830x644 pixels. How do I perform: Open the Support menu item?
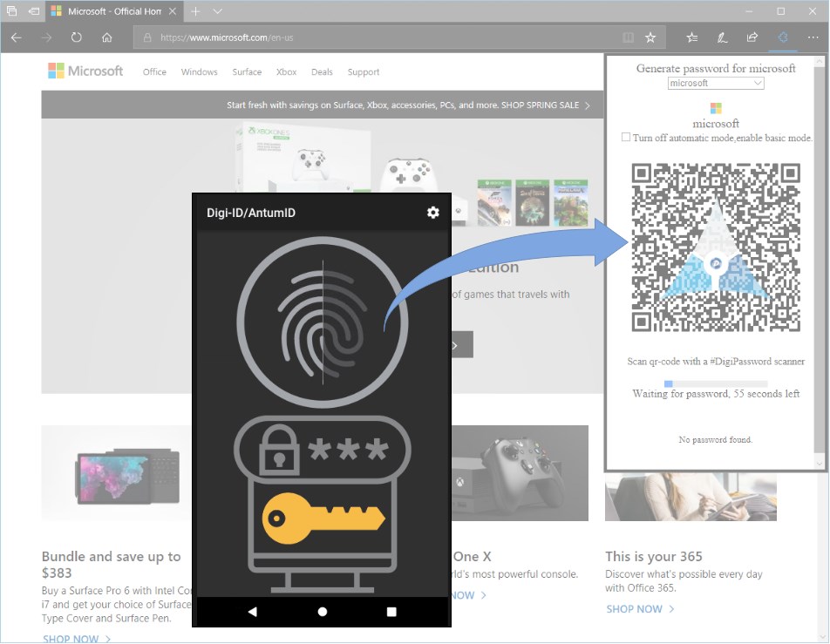point(363,72)
